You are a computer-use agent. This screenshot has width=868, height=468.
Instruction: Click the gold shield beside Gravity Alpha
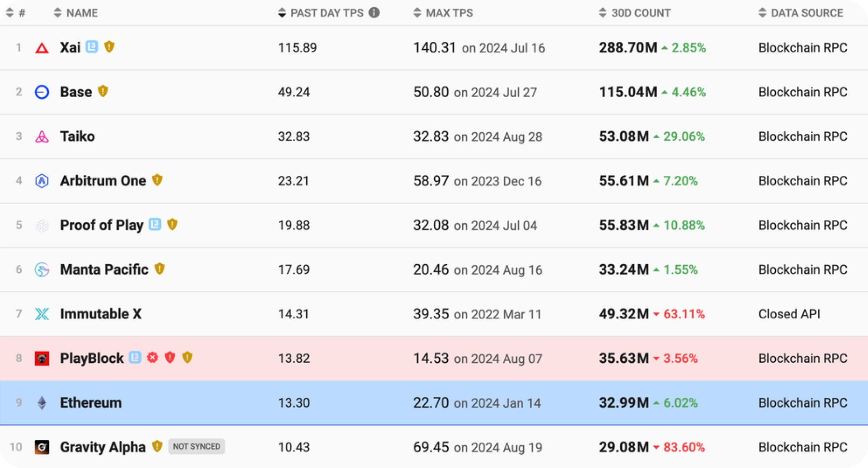[x=157, y=446]
